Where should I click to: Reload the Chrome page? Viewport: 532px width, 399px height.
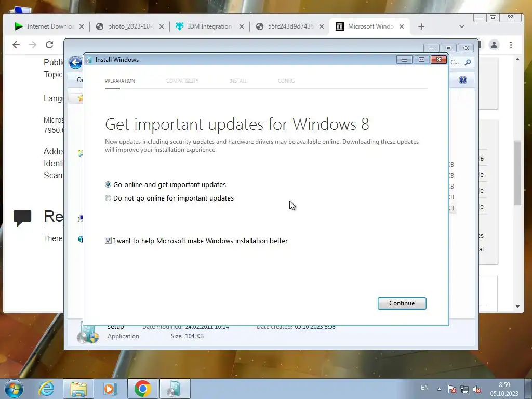coord(49,45)
